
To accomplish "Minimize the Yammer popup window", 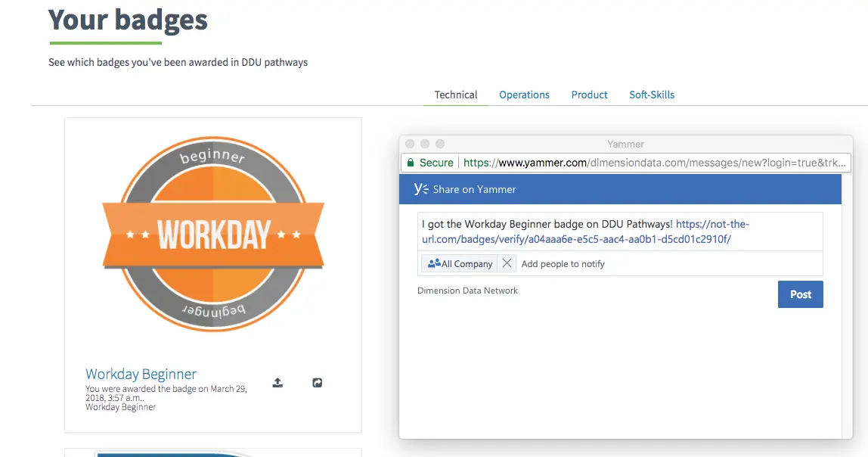I will pos(425,144).
